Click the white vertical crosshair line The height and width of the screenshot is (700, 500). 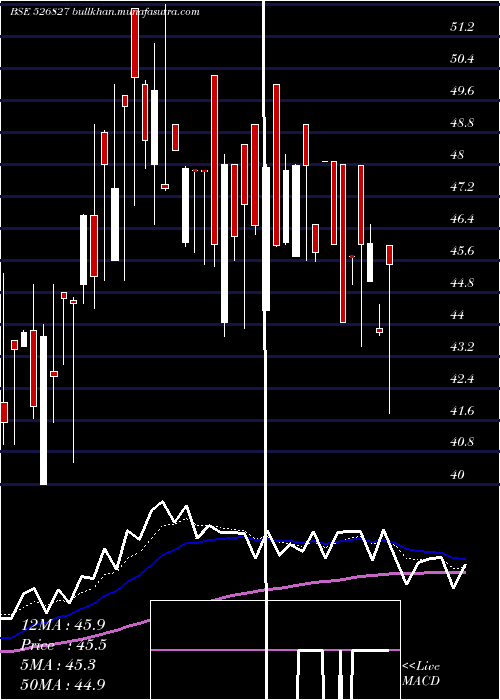pyautogui.click(x=265, y=350)
